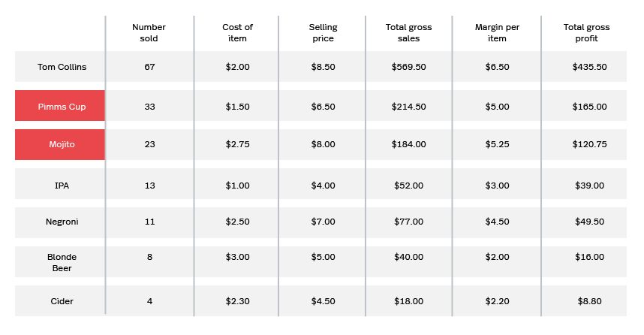Select the Total gross sales header

tap(408, 33)
